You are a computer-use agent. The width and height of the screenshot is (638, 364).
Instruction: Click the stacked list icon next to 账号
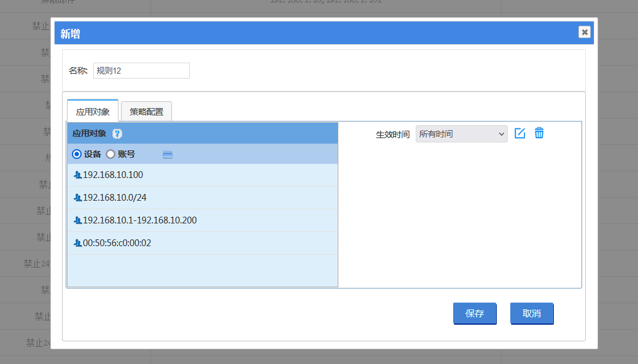click(x=168, y=155)
